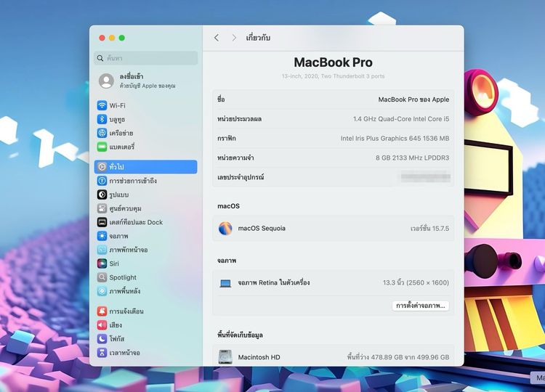Click the search magnifier icon
This screenshot has width=545, height=392.
point(100,58)
